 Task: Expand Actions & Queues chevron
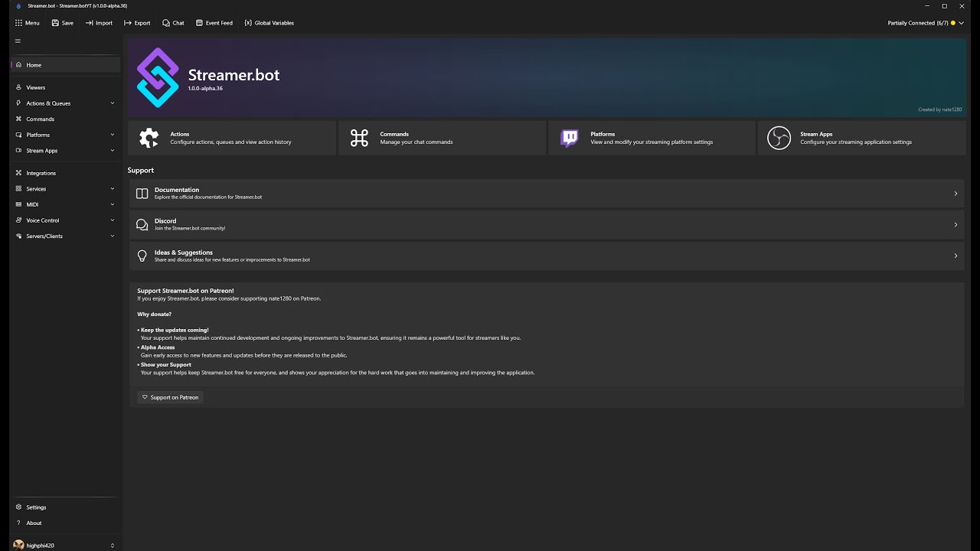click(113, 103)
